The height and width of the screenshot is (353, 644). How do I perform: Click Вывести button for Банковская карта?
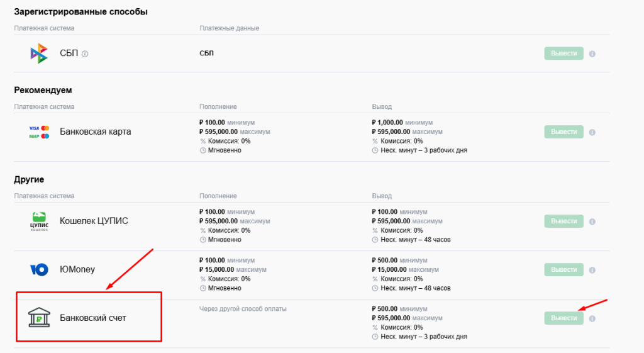564,132
